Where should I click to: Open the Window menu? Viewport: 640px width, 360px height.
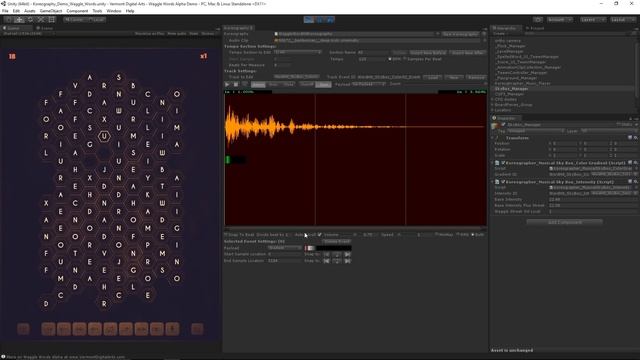pos(114,11)
